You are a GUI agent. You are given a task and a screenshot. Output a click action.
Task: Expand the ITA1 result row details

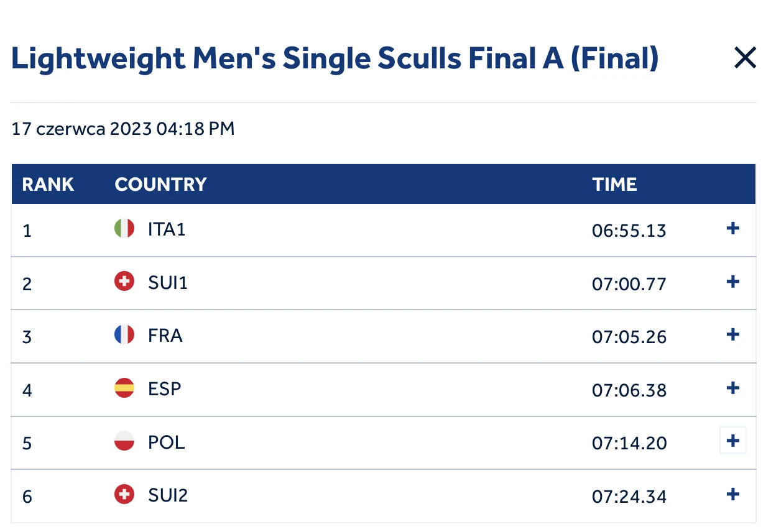733,229
